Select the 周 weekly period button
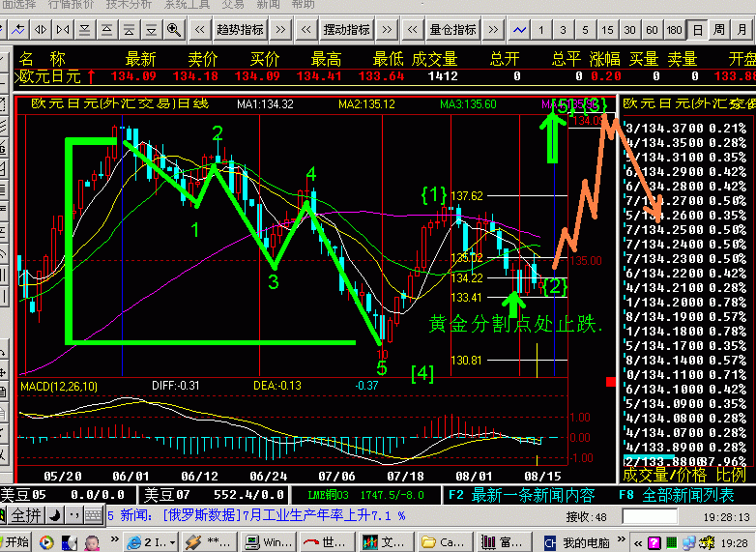The width and height of the screenshot is (756, 552). pyautogui.click(x=718, y=30)
